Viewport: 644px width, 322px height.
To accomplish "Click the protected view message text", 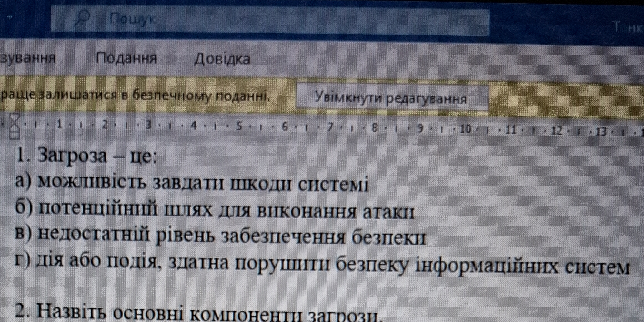I will (x=136, y=96).
